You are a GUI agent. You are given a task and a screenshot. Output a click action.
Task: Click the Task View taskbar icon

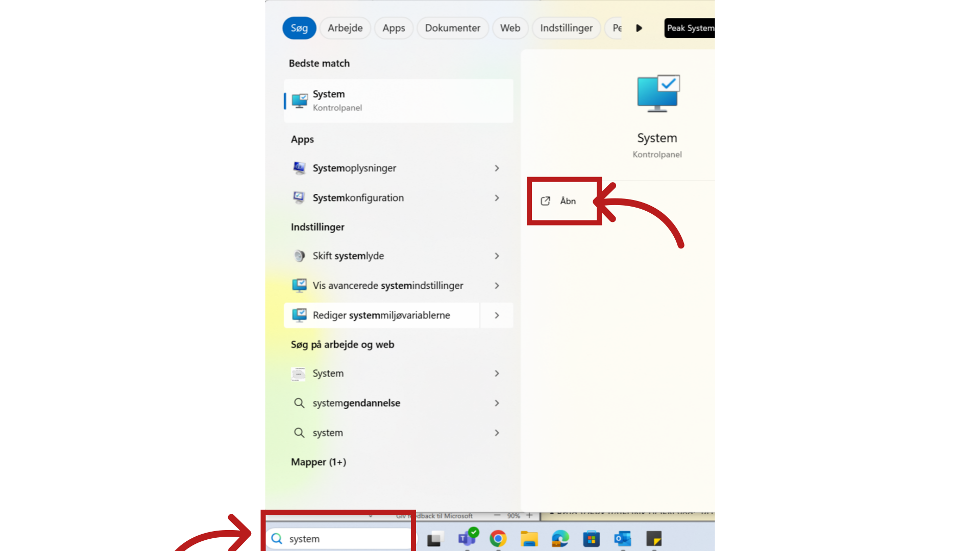pos(434,539)
